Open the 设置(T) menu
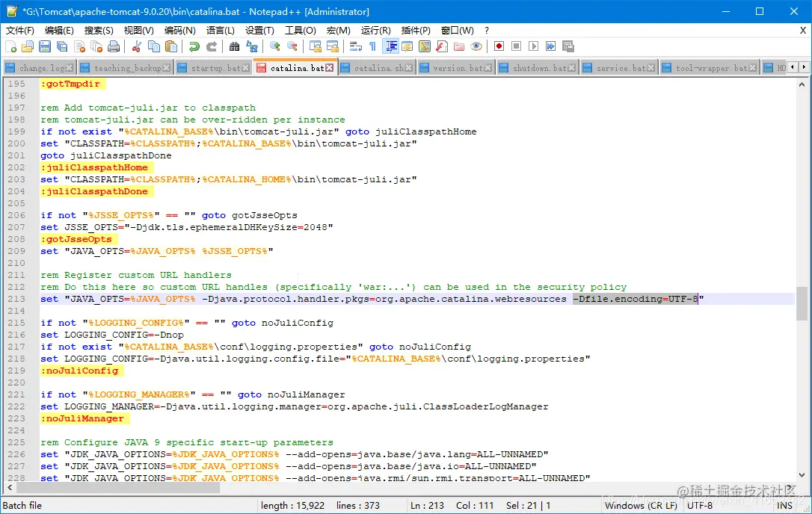Screen dimensions: 812x514 point(259,31)
